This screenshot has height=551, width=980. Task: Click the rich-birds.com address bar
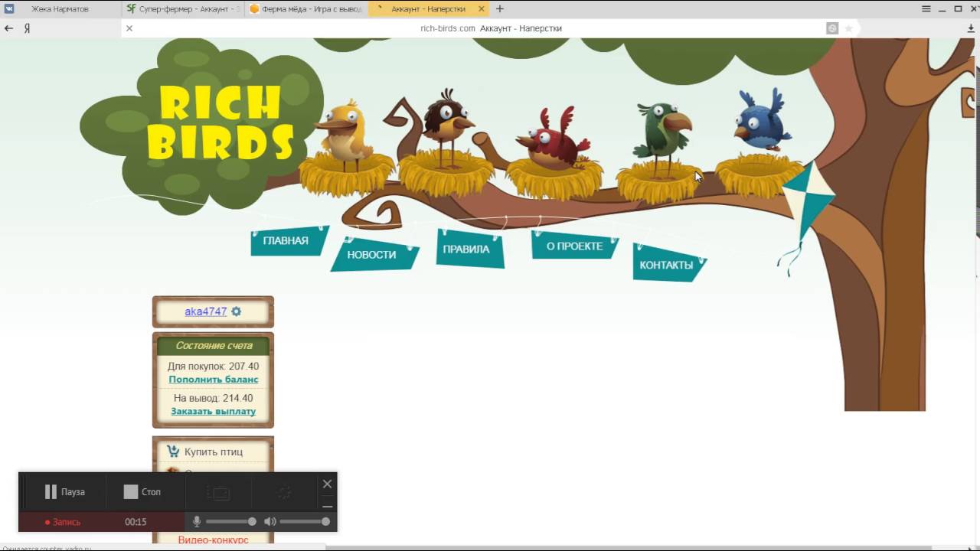(x=491, y=28)
